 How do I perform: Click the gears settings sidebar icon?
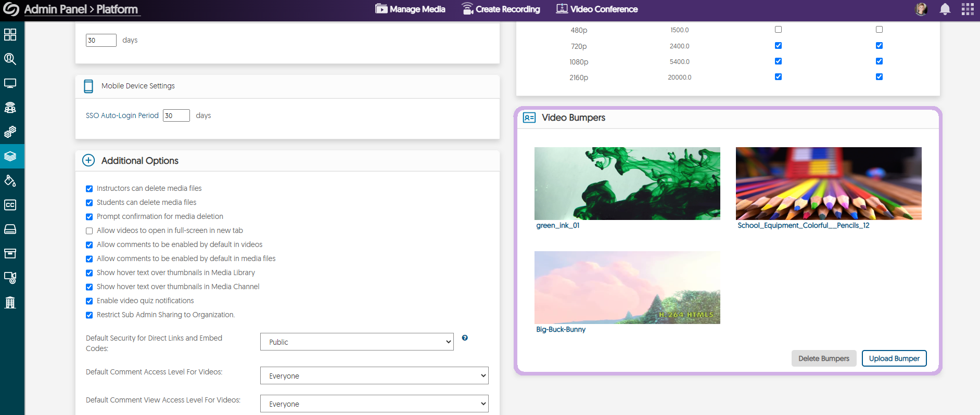point(10,132)
